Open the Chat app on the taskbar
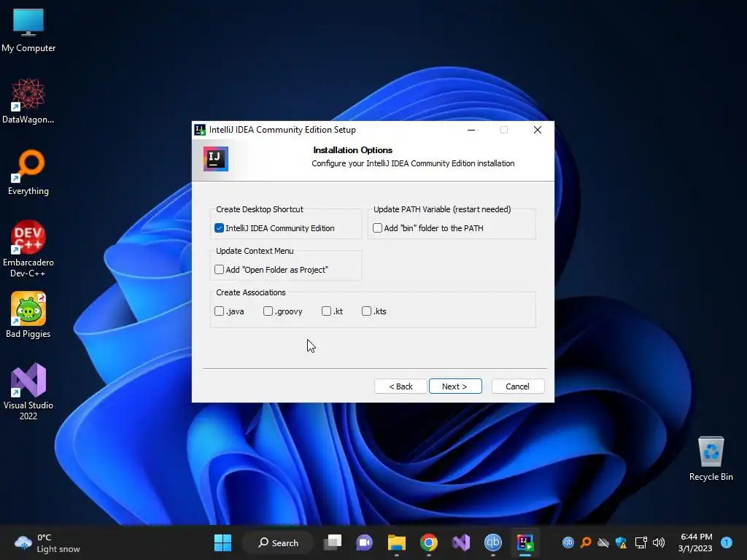Screen dimensions: 747x560 point(365,542)
